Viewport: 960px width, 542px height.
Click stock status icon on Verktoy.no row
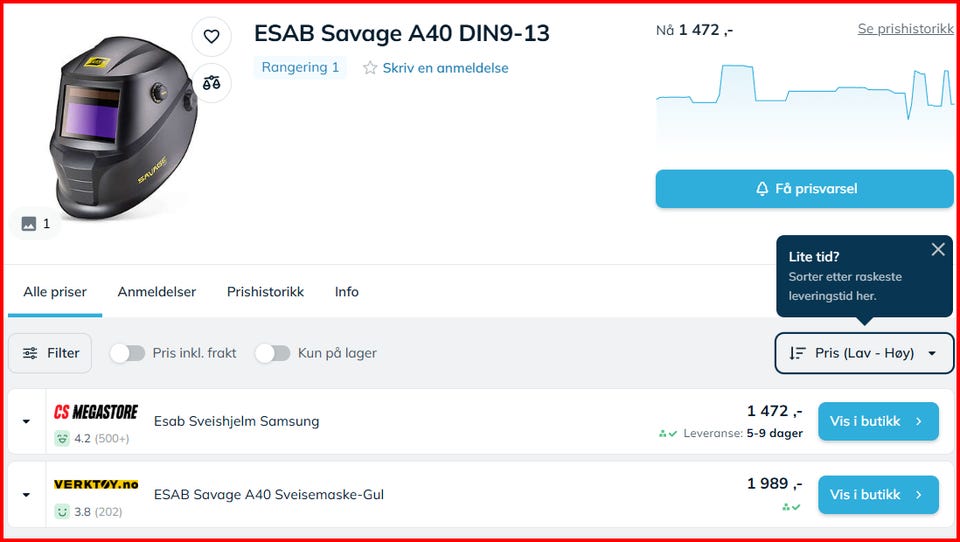click(x=791, y=507)
